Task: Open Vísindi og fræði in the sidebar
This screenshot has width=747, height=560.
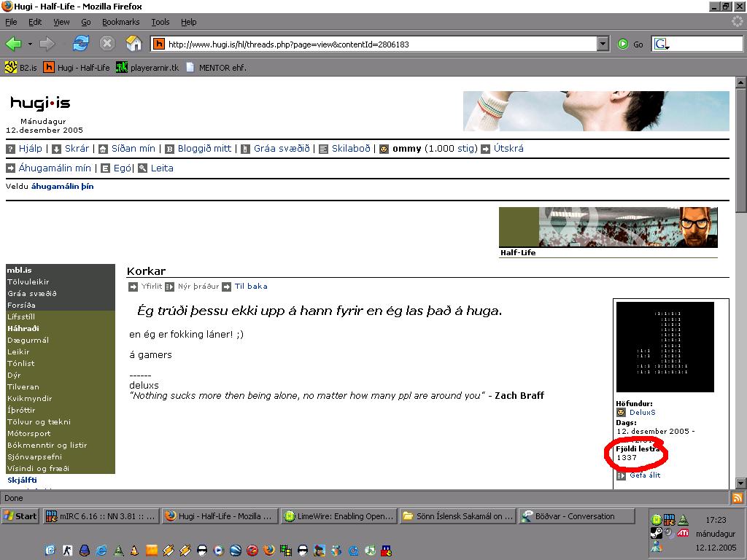Action: pyautogui.click(x=38, y=469)
